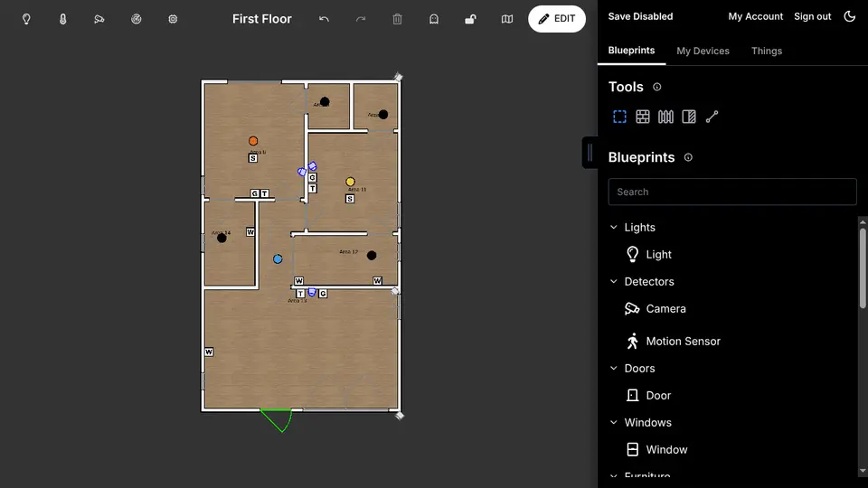This screenshot has width=868, height=488.
Task: Select the black light in Area 14
Action: (222, 238)
